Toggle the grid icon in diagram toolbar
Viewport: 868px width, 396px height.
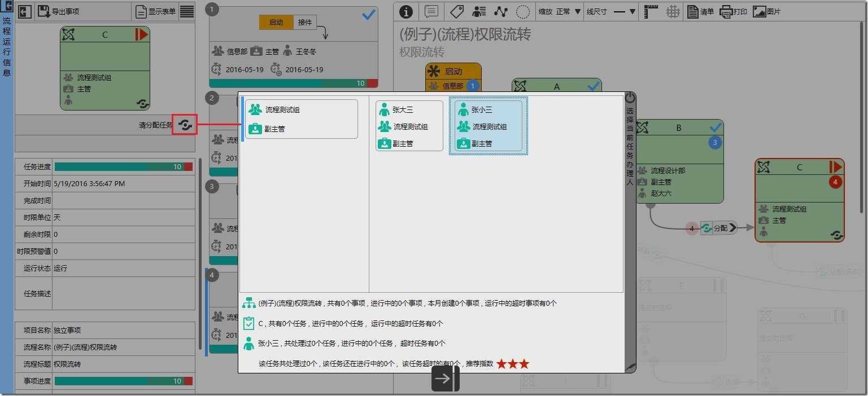pyautogui.click(x=673, y=11)
